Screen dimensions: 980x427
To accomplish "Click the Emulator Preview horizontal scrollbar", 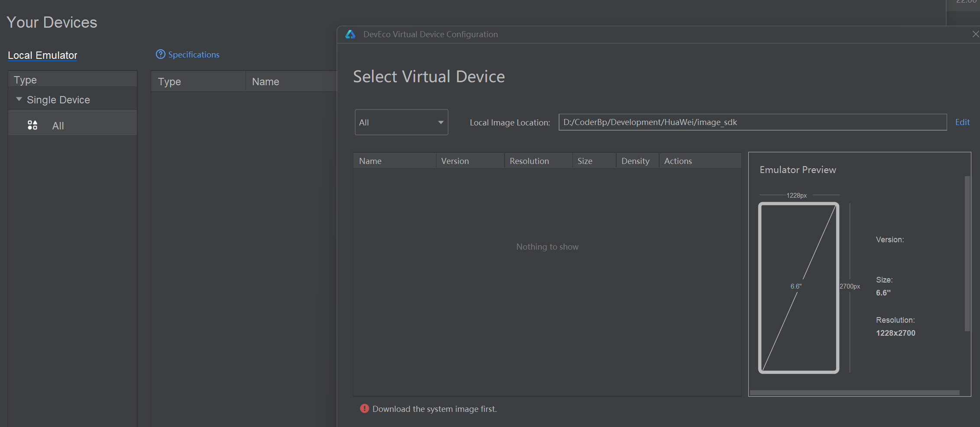I will tap(854, 393).
